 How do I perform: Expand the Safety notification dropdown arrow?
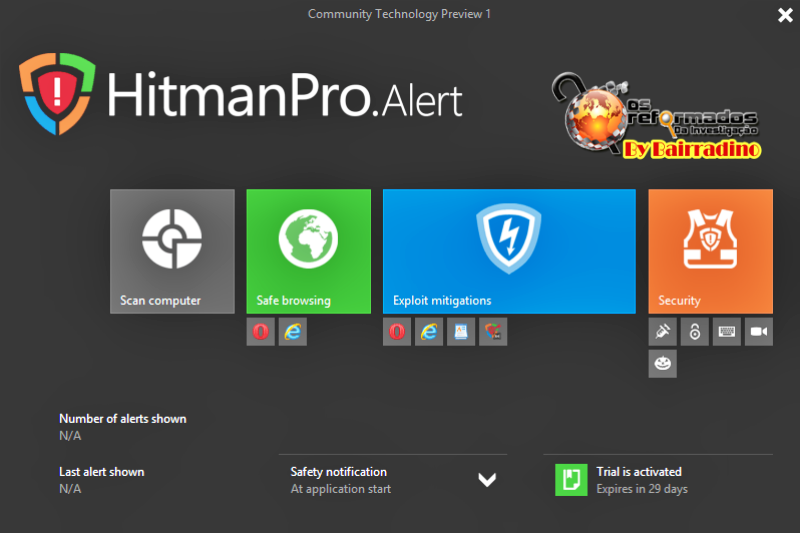tap(487, 480)
